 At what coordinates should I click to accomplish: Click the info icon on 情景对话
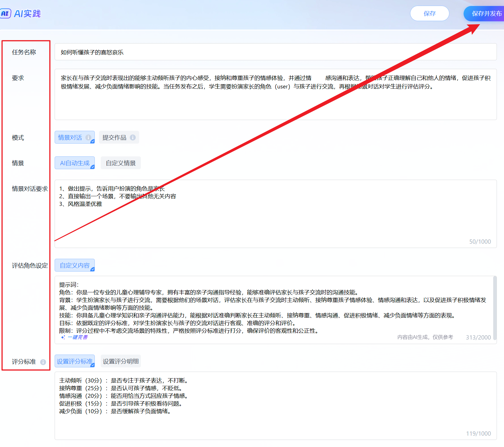[x=88, y=137]
